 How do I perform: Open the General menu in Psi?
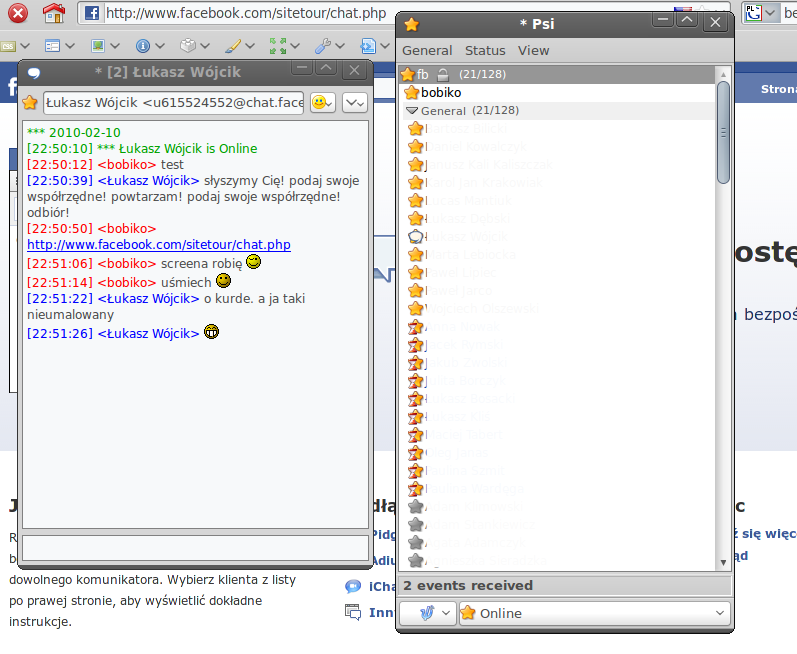[x=427, y=50]
